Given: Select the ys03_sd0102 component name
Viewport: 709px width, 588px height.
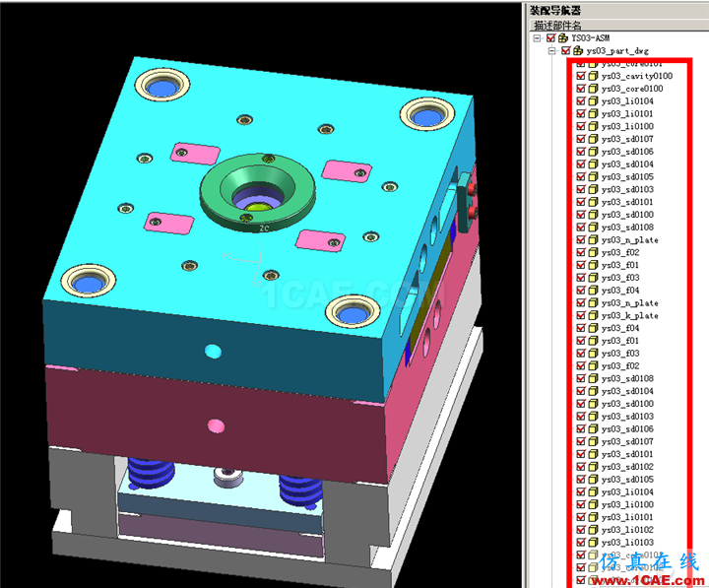Looking at the screenshot, I should pos(627,467).
